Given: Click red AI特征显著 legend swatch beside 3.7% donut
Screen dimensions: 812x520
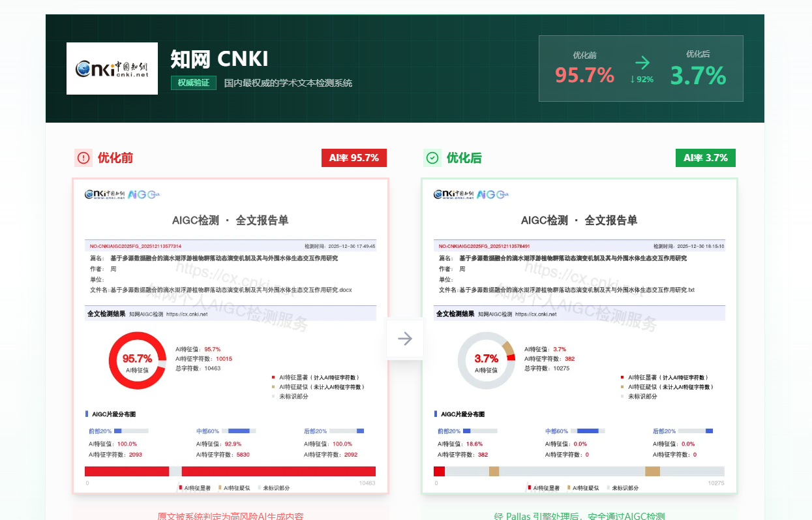Looking at the screenshot, I should 622,378.
